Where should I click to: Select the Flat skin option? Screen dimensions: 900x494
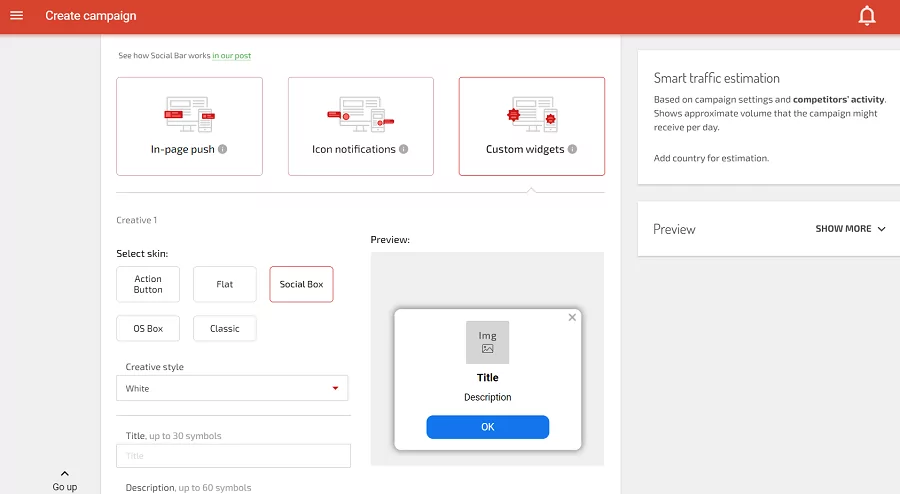(225, 284)
